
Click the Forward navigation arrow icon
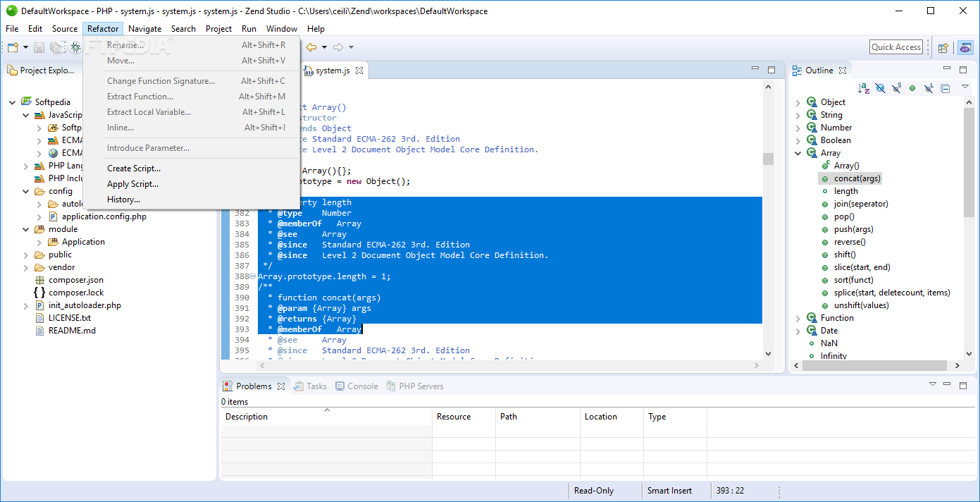(x=338, y=47)
